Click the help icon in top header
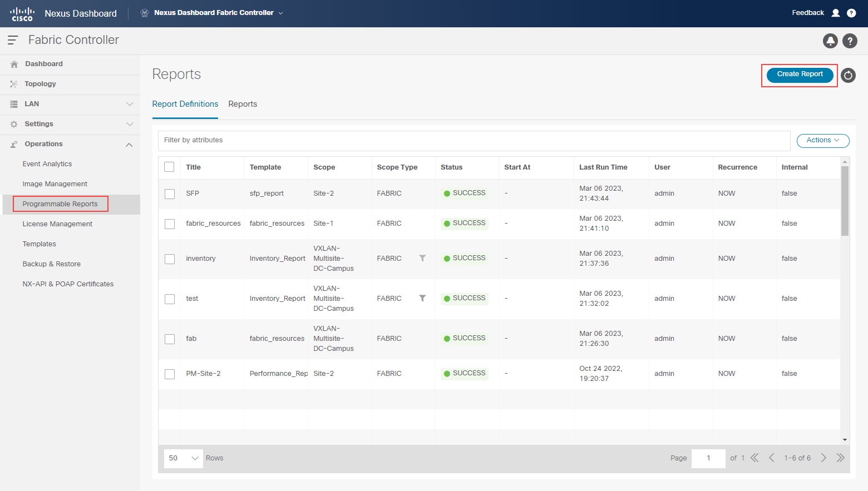This screenshot has width=868, height=491. click(x=851, y=13)
